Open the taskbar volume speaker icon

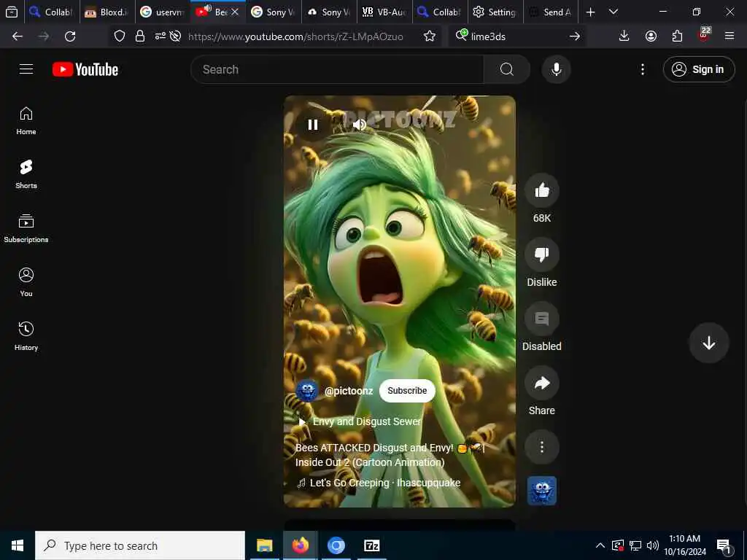[653, 545]
